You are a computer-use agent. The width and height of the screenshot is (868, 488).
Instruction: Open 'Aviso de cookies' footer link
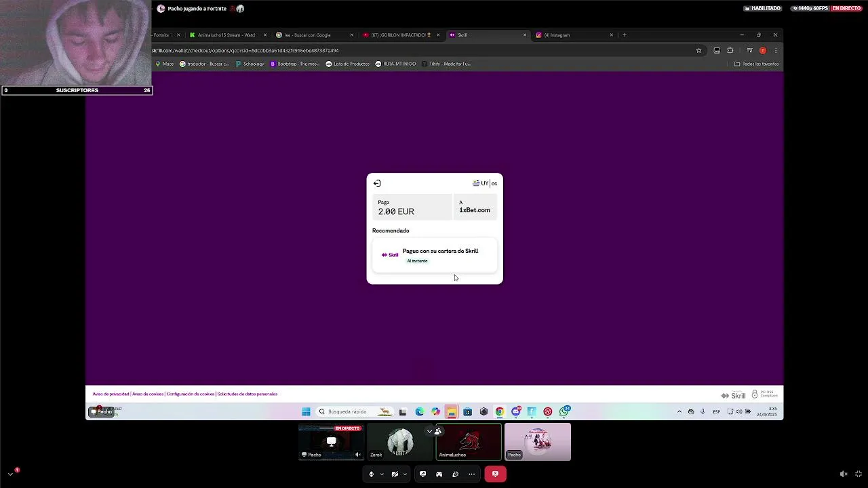[148, 394]
